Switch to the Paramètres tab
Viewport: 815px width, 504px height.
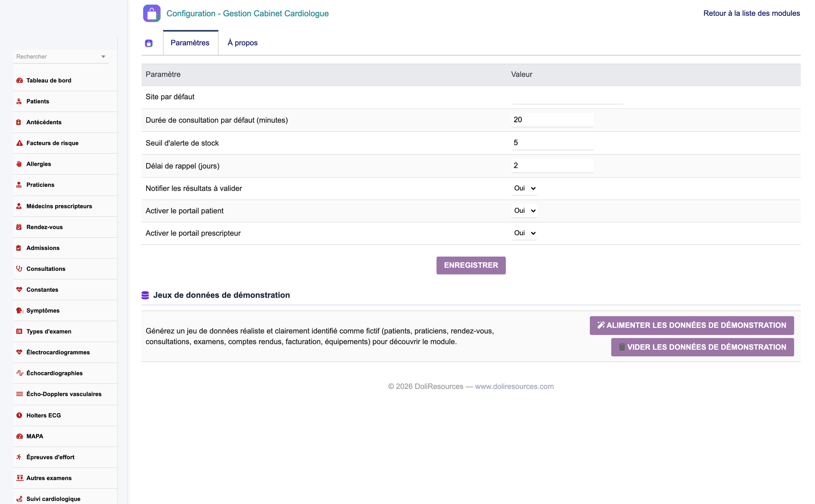(190, 43)
